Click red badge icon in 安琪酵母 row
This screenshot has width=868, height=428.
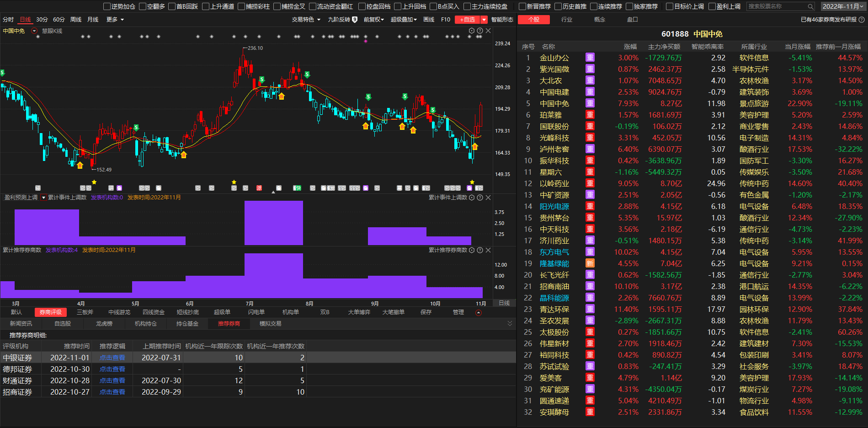[x=590, y=412]
